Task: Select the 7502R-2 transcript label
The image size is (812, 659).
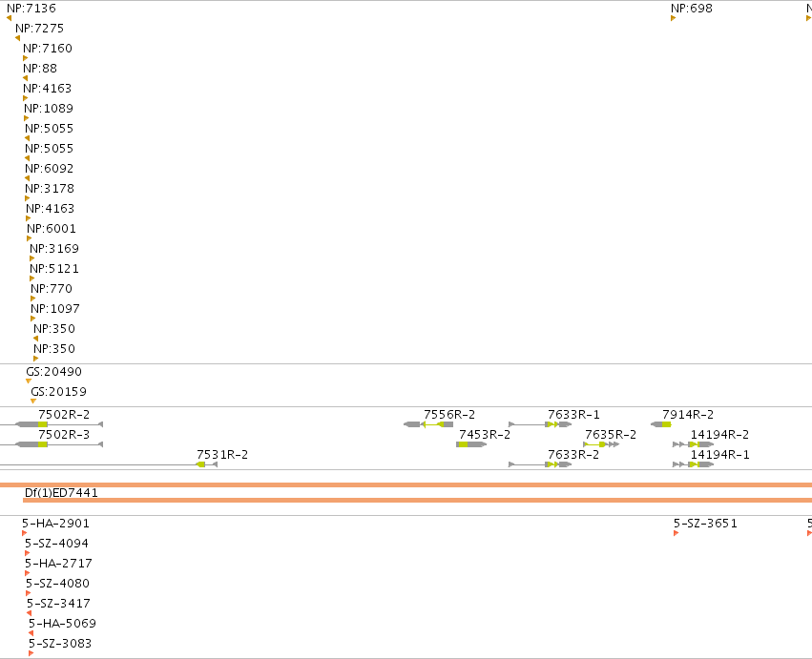Action: click(x=64, y=415)
